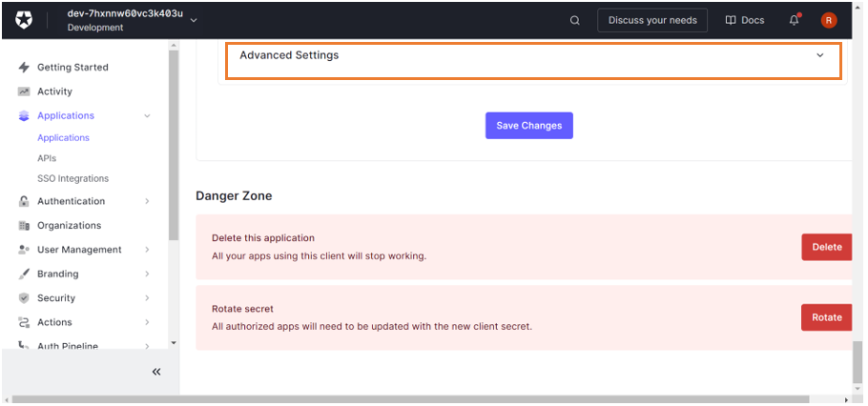Expand the User Management menu
The image size is (868, 406).
(x=147, y=250)
